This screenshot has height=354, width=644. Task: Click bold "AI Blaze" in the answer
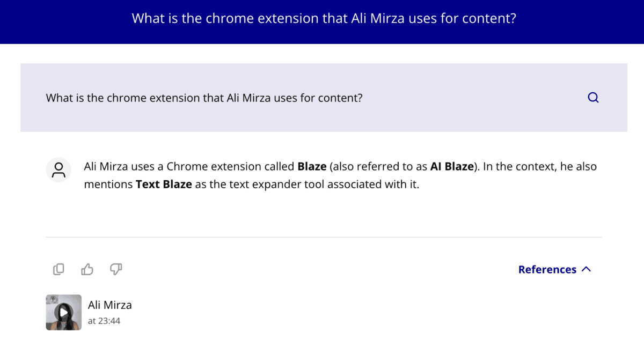point(451,166)
